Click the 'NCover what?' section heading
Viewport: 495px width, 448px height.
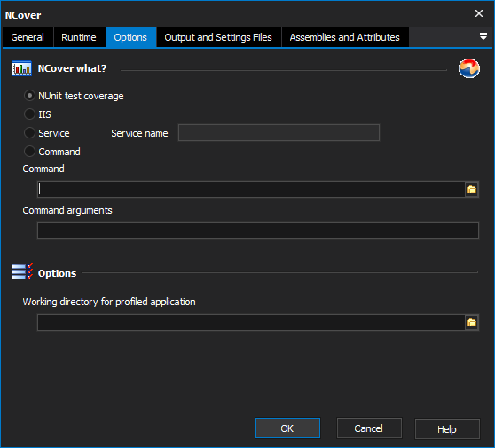point(72,68)
